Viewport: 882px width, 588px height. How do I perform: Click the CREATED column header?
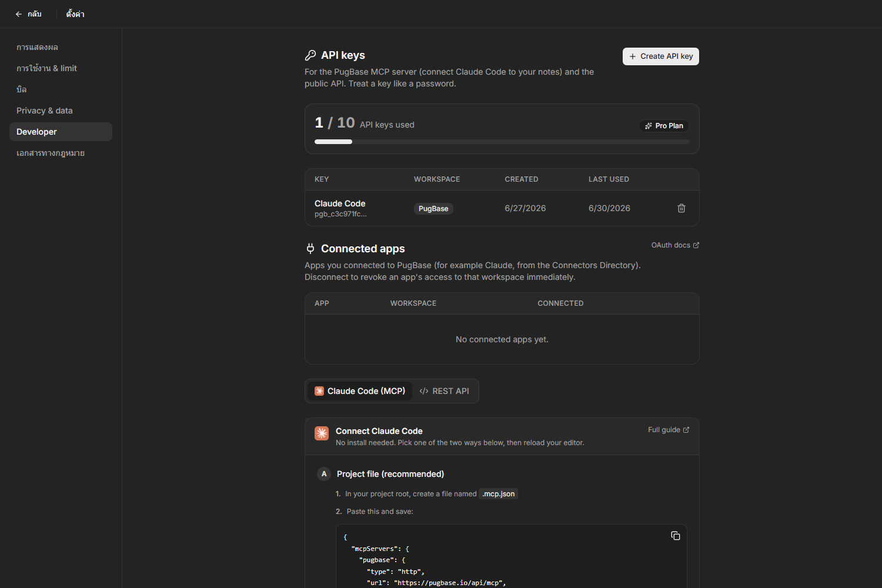click(x=522, y=179)
